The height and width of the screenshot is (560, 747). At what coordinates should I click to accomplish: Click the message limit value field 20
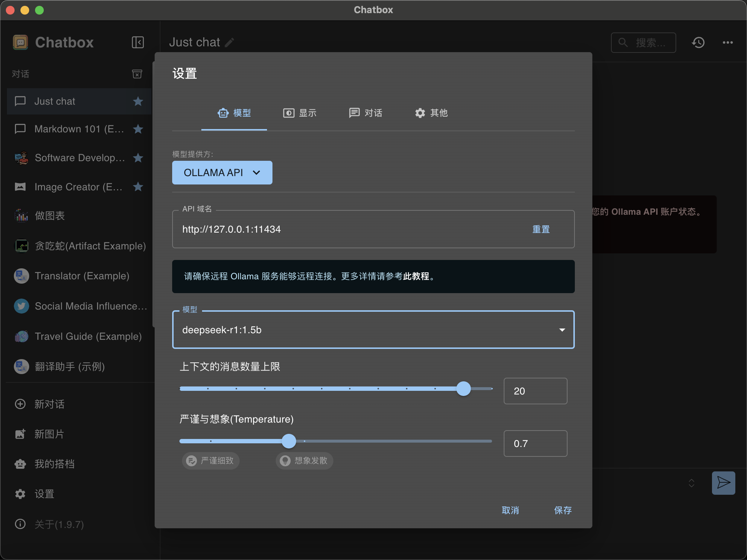point(535,391)
